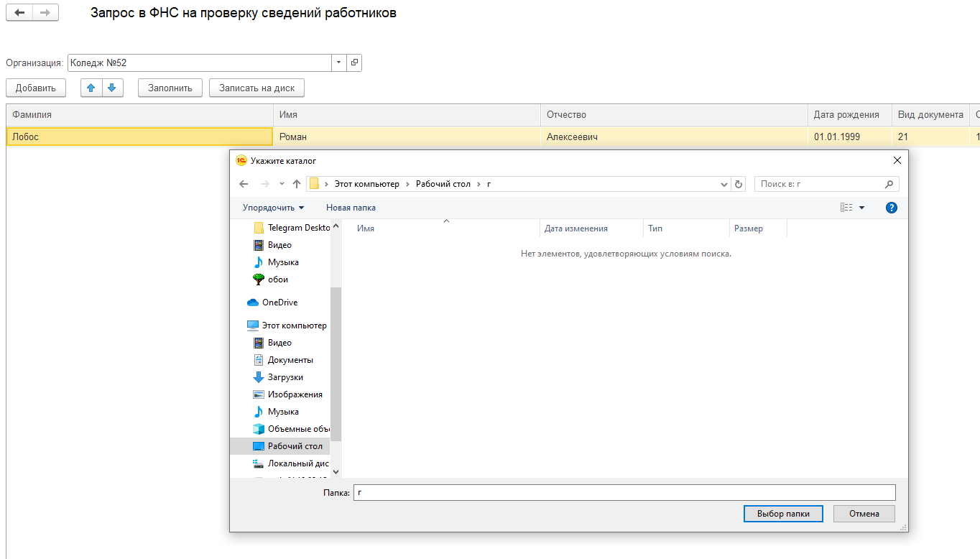Select the обои folder in the tree
The height and width of the screenshot is (559, 980).
(x=271, y=279)
